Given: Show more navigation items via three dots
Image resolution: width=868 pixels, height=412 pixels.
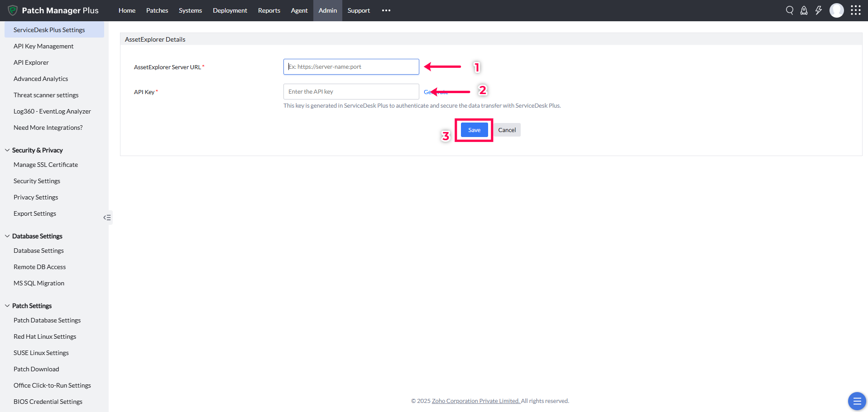Looking at the screenshot, I should (386, 10).
